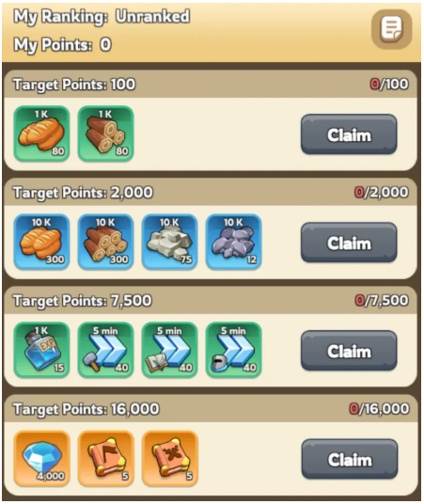Viewport: 424px width, 504px height.
Task: Tap the 1K bread reward icon
Action: [x=41, y=134]
